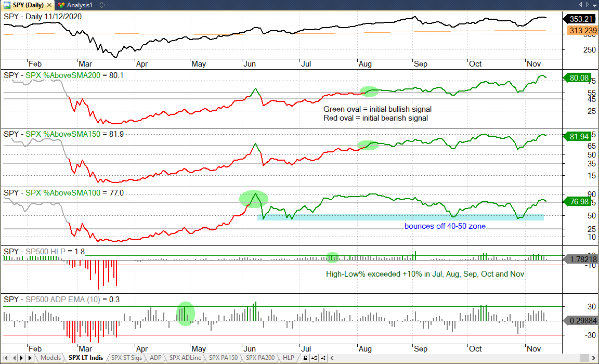This screenshot has height=364, width=599.
Task: Click the green oval on the SMA100 June peak
Action: tap(254, 199)
